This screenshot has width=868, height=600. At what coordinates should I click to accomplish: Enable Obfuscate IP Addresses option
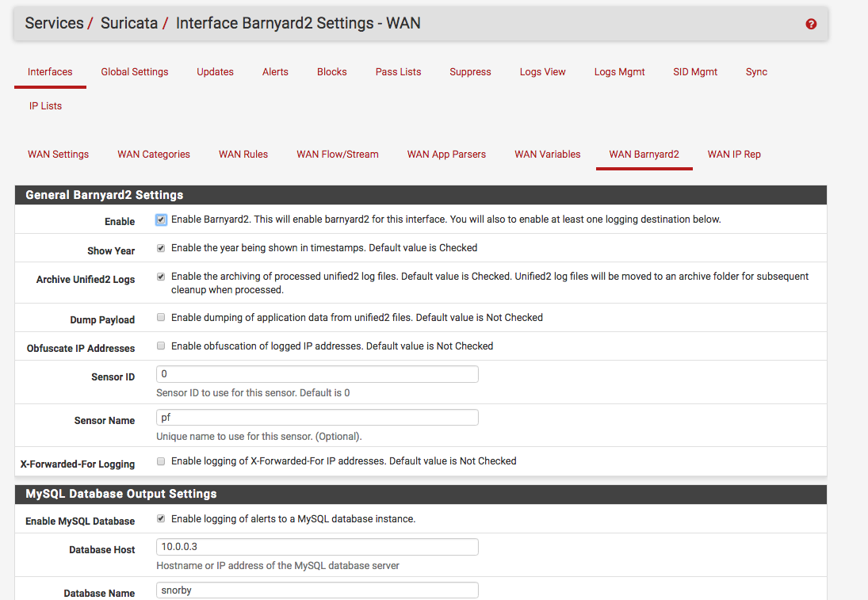161,346
